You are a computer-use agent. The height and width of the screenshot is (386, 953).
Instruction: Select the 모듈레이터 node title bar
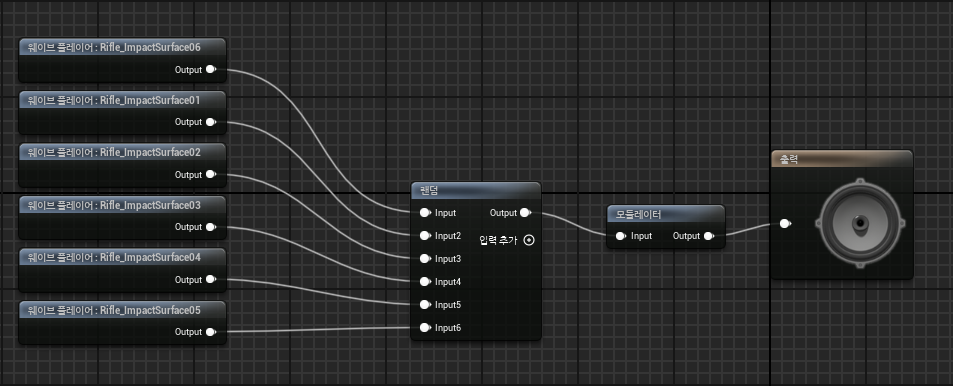pyautogui.click(x=666, y=213)
